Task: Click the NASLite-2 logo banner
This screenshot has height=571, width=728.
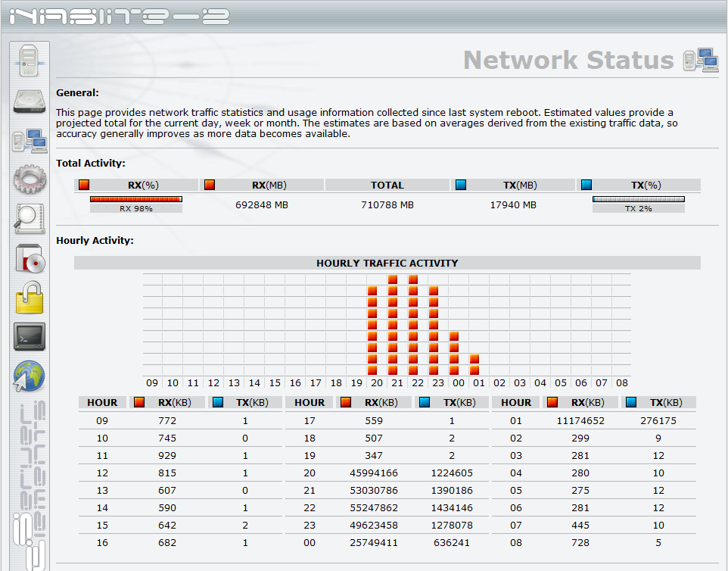Action: [121, 17]
